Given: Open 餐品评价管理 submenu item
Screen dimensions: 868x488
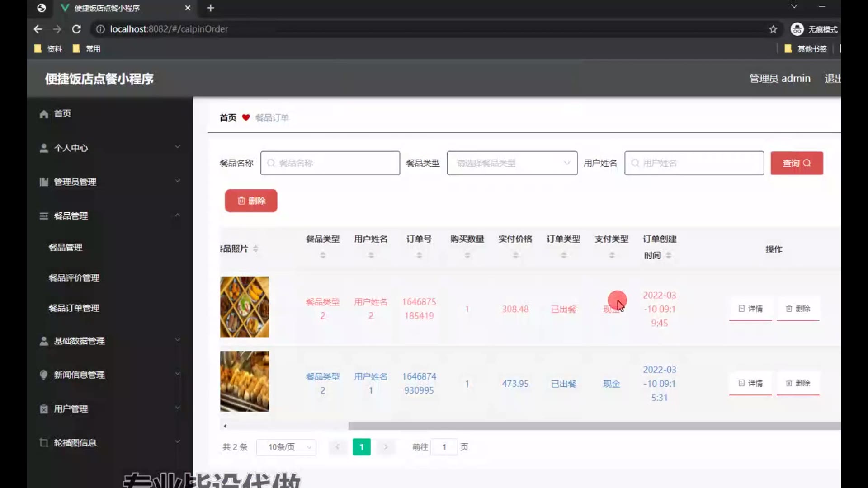Looking at the screenshot, I should tap(74, 278).
